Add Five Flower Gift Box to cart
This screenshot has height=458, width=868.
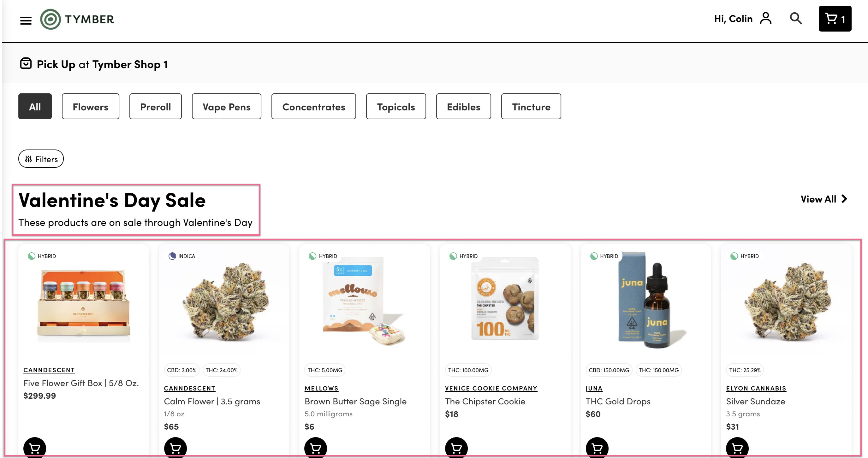[x=34, y=448]
